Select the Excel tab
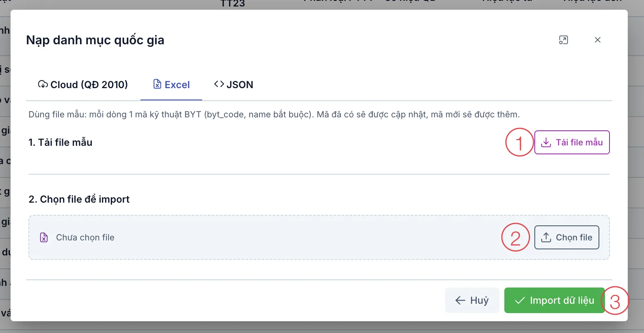This screenshot has width=644, height=333. pyautogui.click(x=171, y=84)
